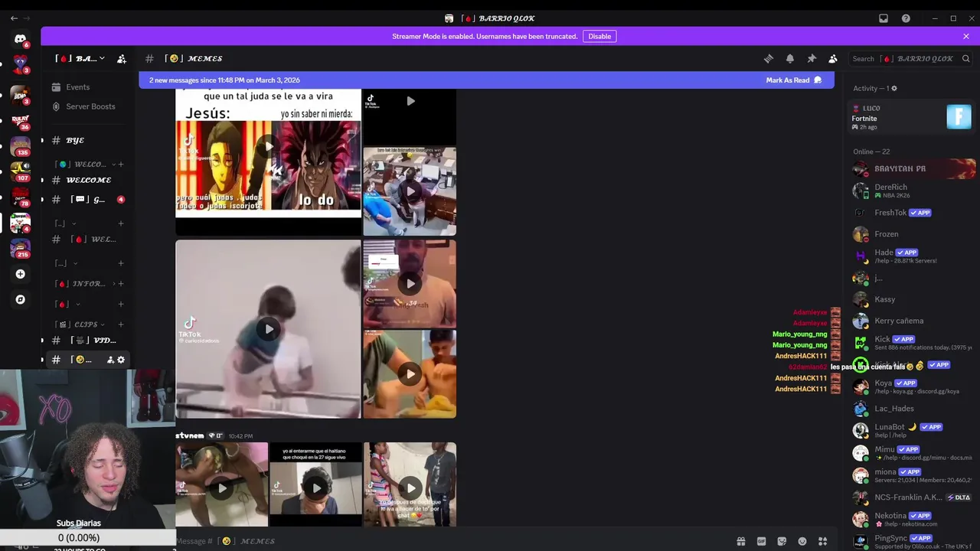980x551 pixels.
Task: Open member Kassy profile
Action: 912,299
